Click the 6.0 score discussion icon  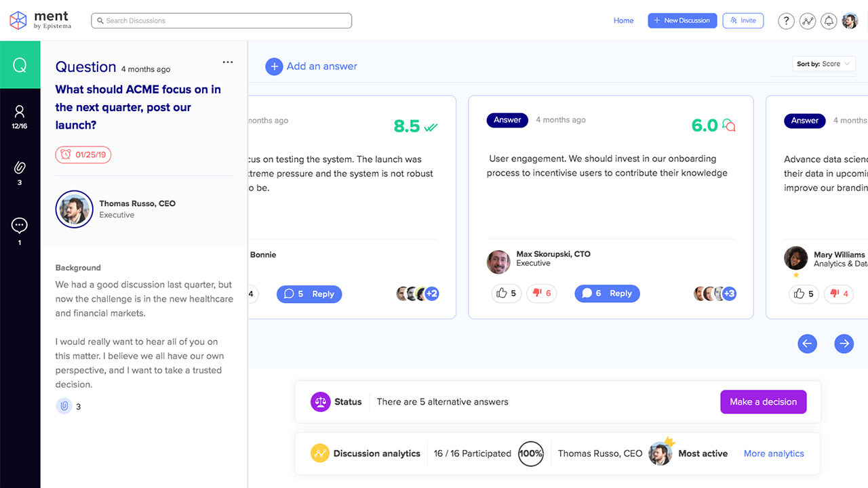click(729, 125)
